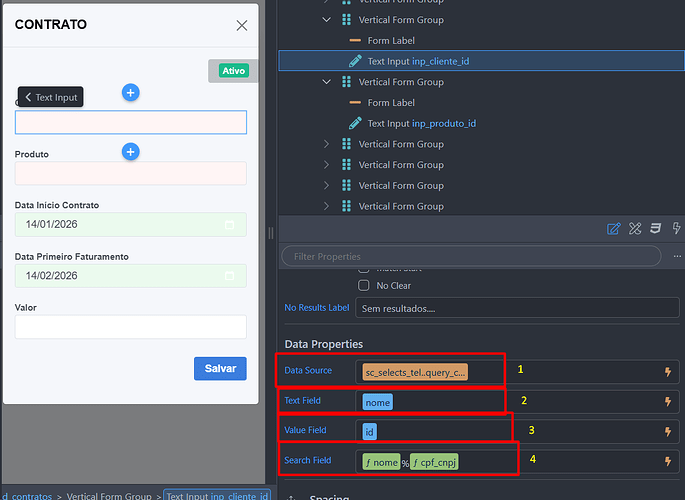Open the design tools crossed-pencil icon
This screenshot has height=500, width=685.
coord(634,229)
